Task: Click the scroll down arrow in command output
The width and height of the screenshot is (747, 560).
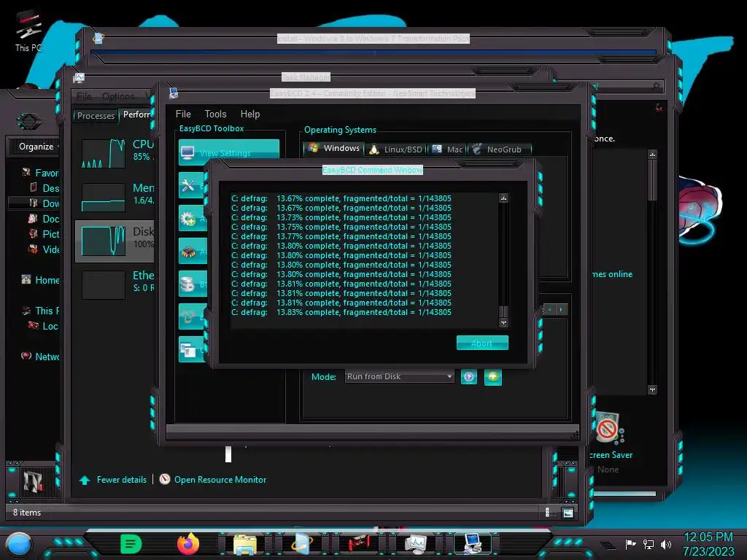Action: (x=503, y=322)
